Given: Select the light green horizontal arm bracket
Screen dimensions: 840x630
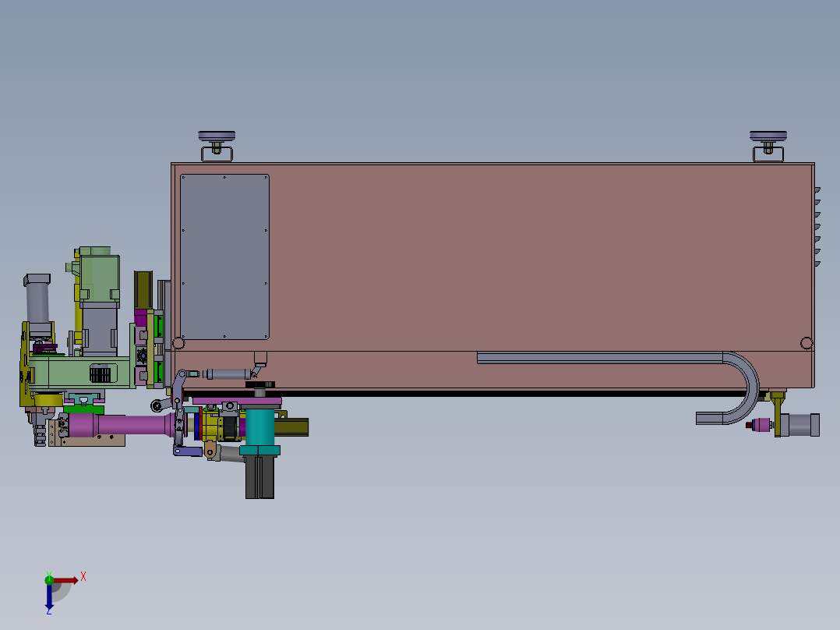Looking at the screenshot, I should tap(80, 373).
